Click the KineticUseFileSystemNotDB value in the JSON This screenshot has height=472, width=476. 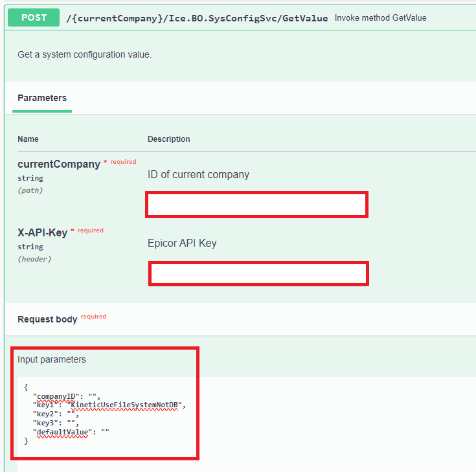click(x=126, y=405)
